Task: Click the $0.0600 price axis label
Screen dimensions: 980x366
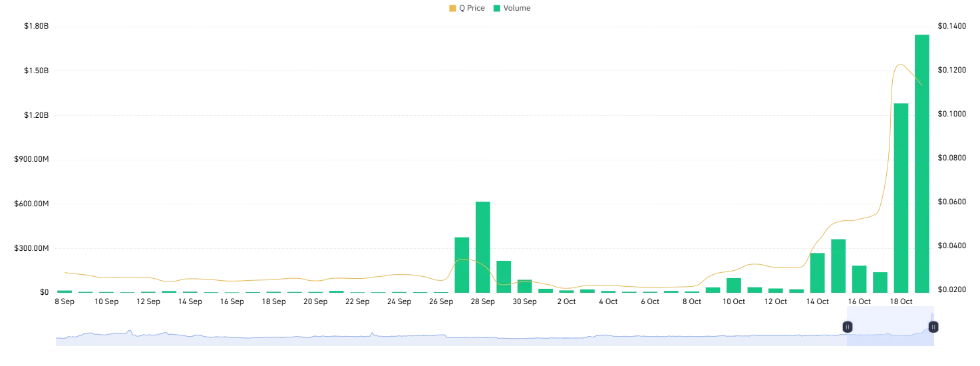Action: click(951, 202)
